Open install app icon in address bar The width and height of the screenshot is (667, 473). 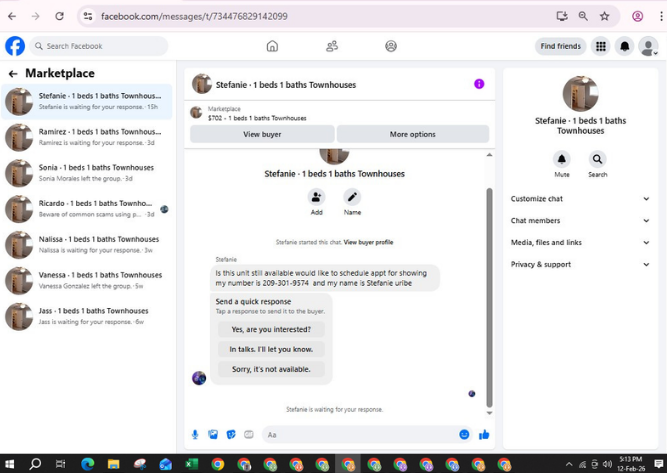562,16
